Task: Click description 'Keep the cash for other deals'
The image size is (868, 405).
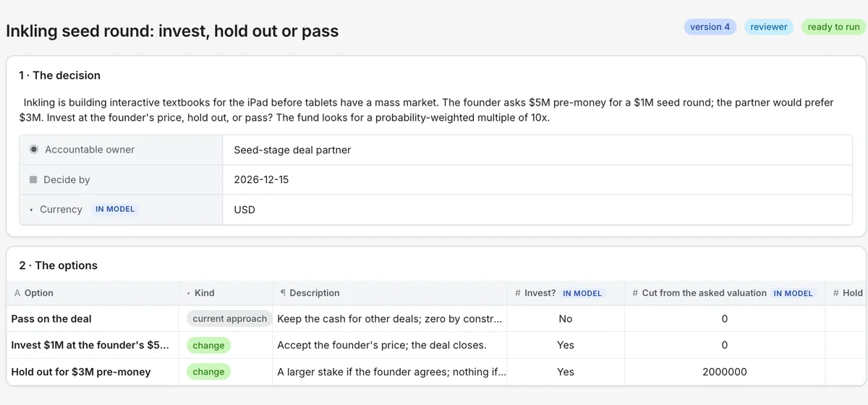Action: tap(390, 319)
